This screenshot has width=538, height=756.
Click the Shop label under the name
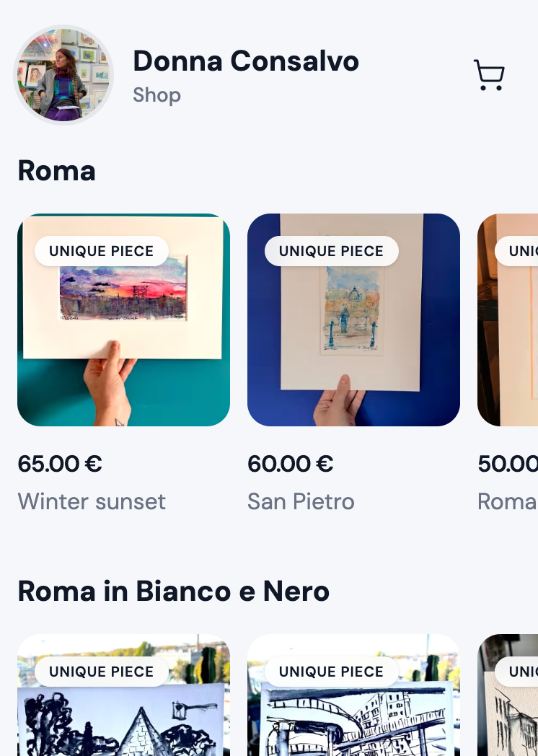156,95
